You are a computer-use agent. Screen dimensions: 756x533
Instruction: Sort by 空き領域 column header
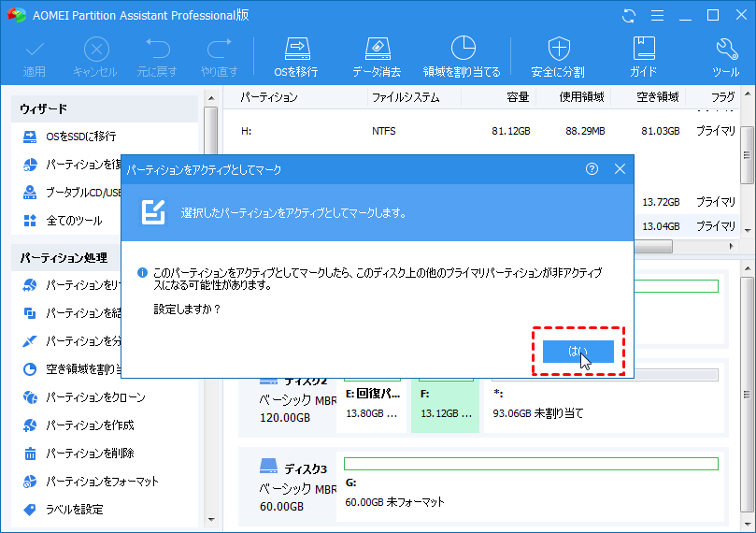tap(657, 97)
